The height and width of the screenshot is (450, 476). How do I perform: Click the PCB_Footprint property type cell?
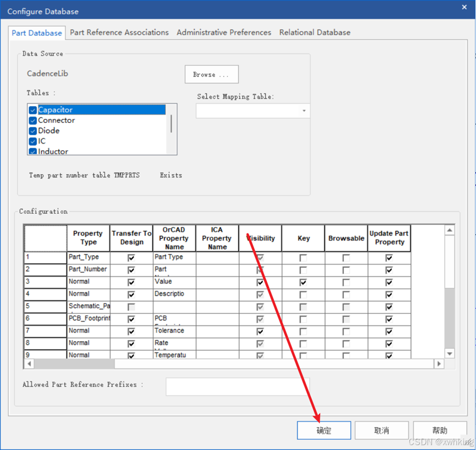point(88,319)
